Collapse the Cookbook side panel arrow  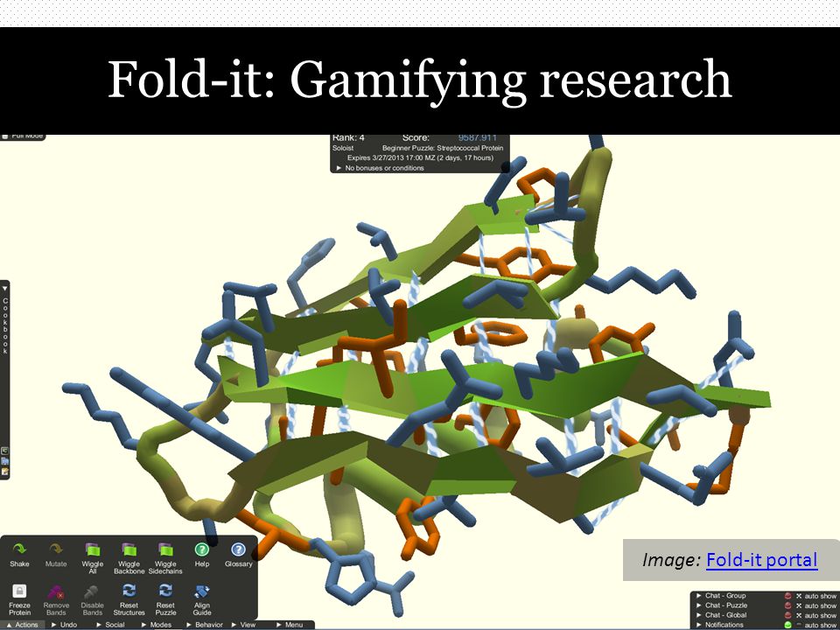click(5, 288)
